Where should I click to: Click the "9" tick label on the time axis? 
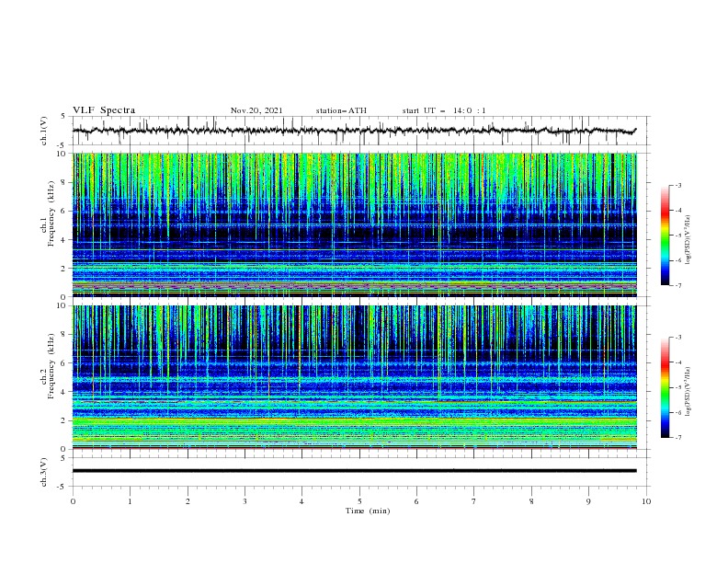click(588, 501)
